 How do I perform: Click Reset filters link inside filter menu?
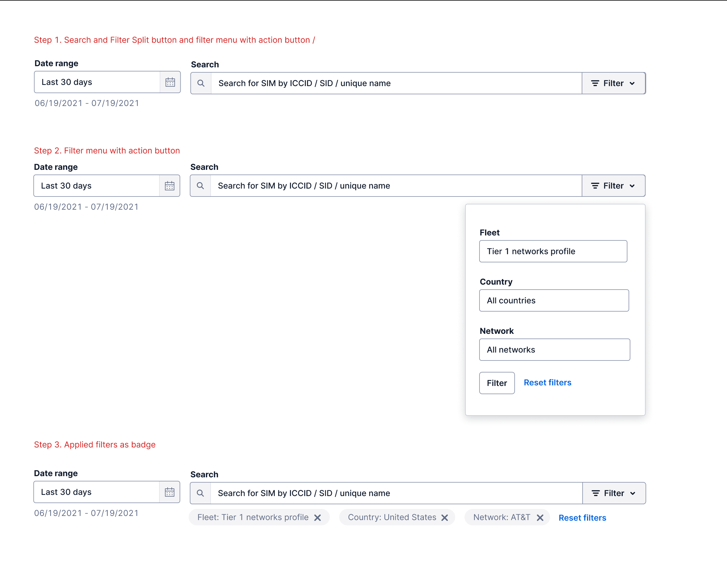[x=547, y=382]
